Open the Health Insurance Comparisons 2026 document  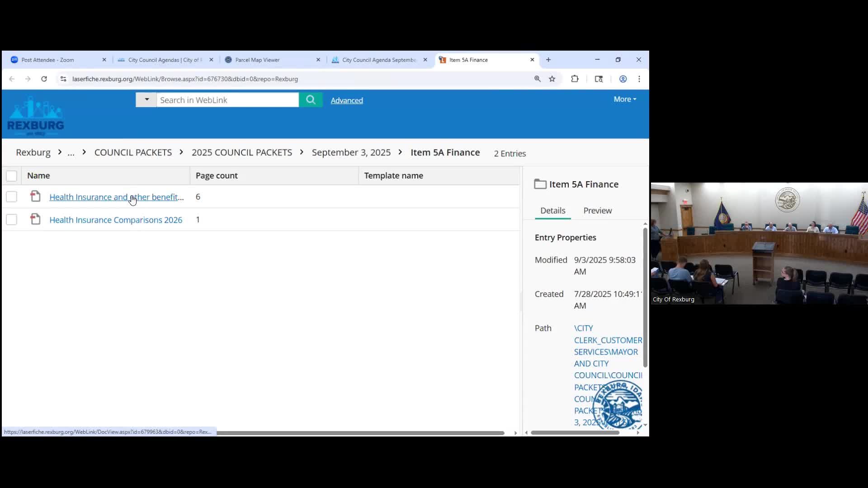pos(116,220)
